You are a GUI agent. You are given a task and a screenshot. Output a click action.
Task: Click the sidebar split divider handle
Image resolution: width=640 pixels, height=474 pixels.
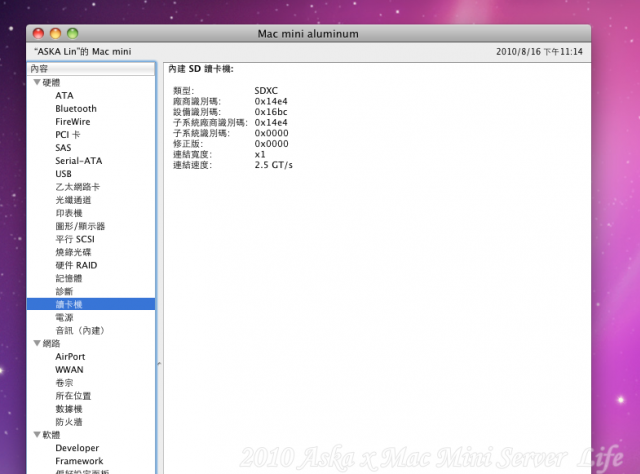[159, 363]
